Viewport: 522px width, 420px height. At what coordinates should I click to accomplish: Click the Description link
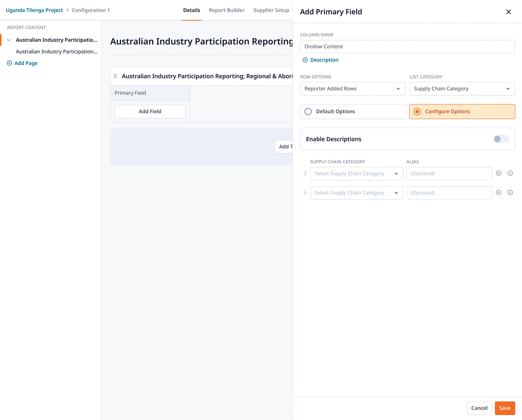pyautogui.click(x=324, y=60)
